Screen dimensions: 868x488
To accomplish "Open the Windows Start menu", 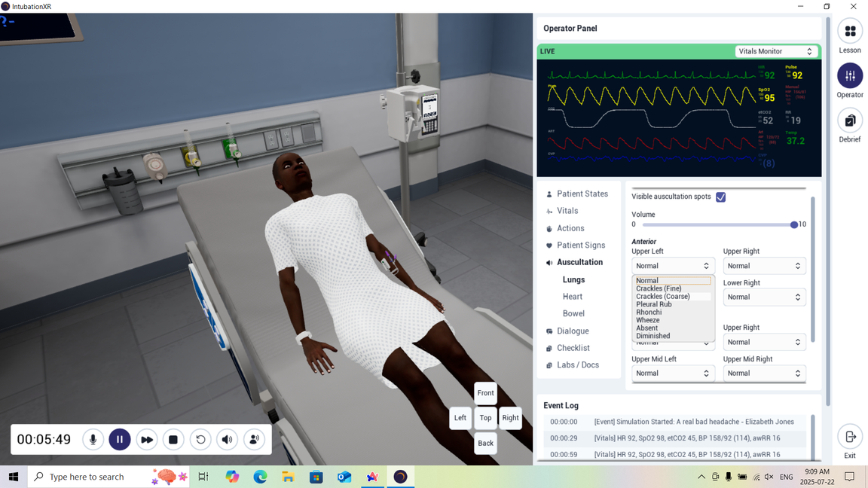I will pyautogui.click(x=14, y=477).
